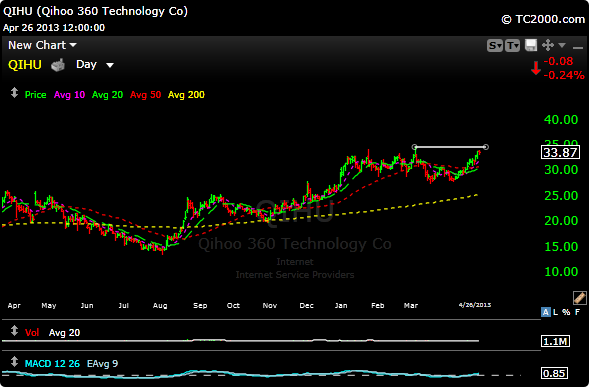Select the Avg 20 moving average label
This screenshot has height=387, width=589.
107,95
